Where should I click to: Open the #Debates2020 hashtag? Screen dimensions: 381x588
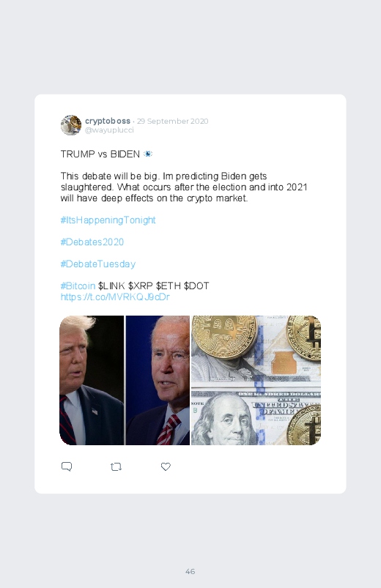pyautogui.click(x=92, y=242)
